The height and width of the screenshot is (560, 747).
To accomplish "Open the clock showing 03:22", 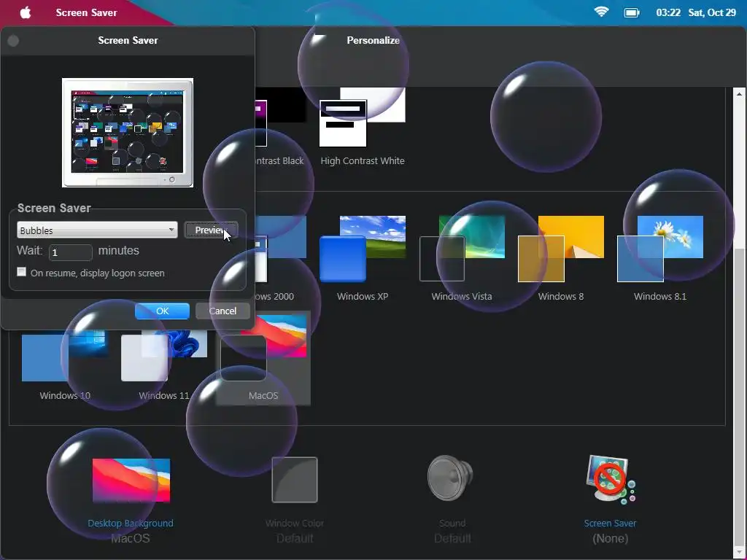I will coord(668,13).
